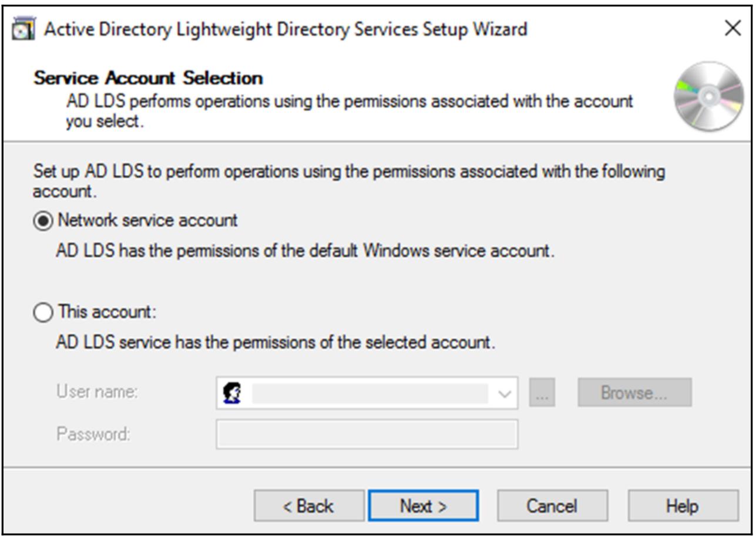The width and height of the screenshot is (756, 539).
Task: Click the CD disc icon in header
Action: pyautogui.click(x=709, y=97)
